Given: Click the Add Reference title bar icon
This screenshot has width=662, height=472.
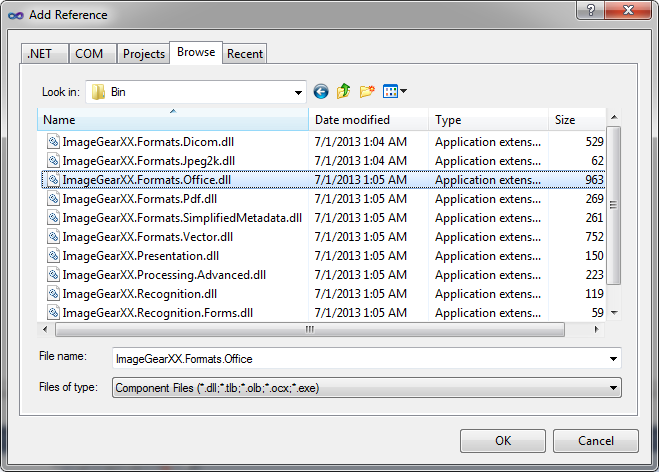Looking at the screenshot, I should pyautogui.click(x=16, y=16).
